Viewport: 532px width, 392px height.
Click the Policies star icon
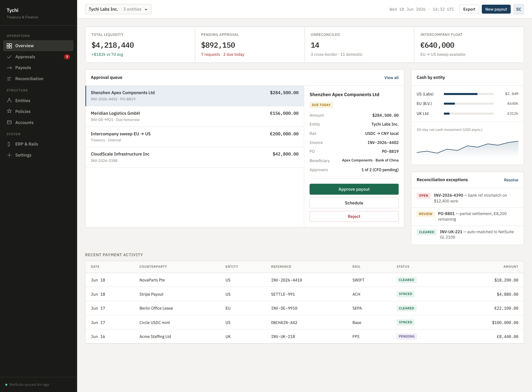[x=9, y=111]
